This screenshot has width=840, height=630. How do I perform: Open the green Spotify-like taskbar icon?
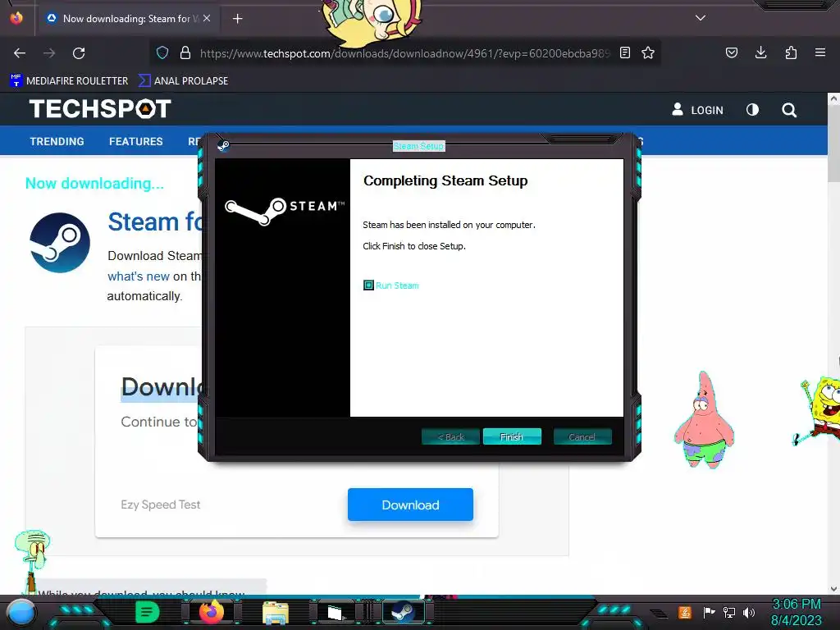[x=147, y=612]
